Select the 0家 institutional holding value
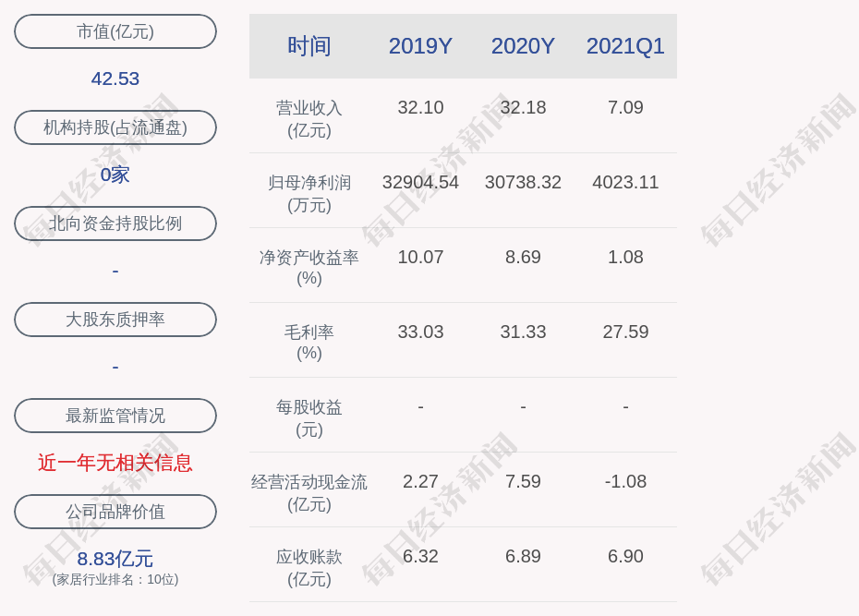859x616 pixels. pos(115,175)
